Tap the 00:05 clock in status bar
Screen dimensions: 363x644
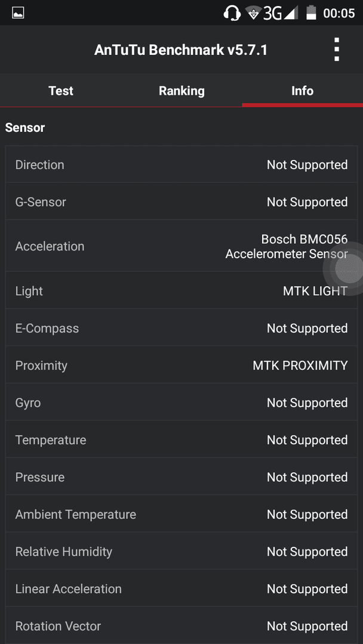click(339, 14)
